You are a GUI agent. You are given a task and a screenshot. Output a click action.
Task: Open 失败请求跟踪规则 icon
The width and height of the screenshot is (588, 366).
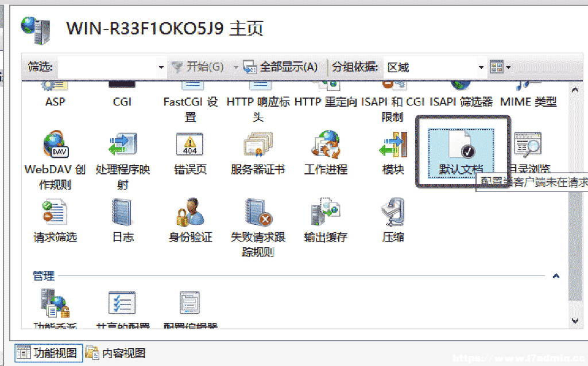point(258,212)
